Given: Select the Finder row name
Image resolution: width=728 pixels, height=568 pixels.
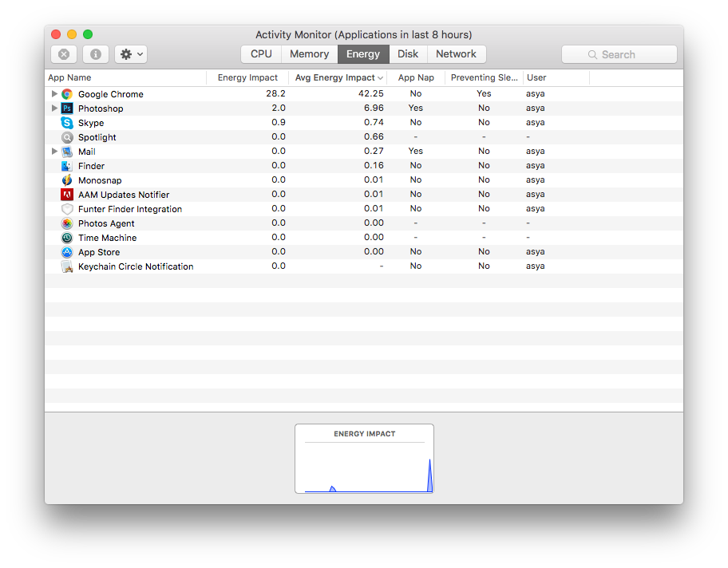Looking at the screenshot, I should [x=92, y=166].
